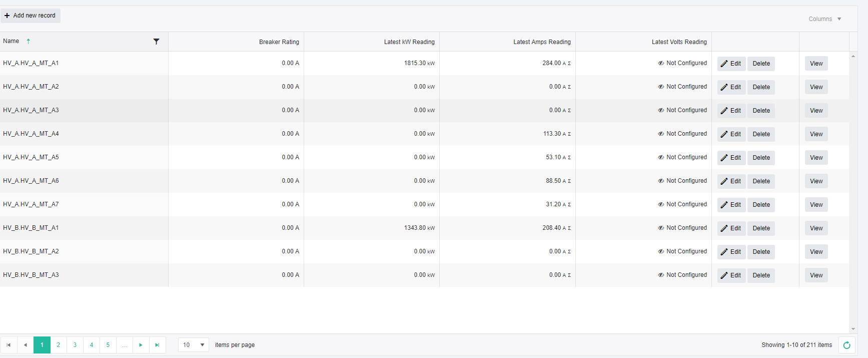Image resolution: width=868 pixels, height=358 pixels.
Task: Refresh the grid with the reload icon
Action: (846, 345)
